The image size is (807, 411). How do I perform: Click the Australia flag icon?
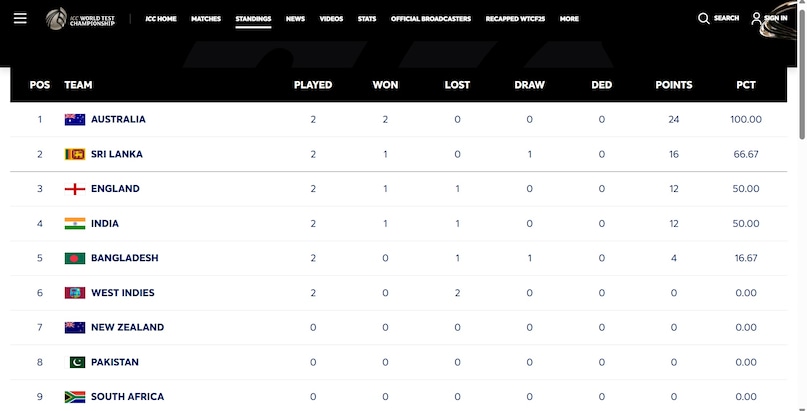75,119
